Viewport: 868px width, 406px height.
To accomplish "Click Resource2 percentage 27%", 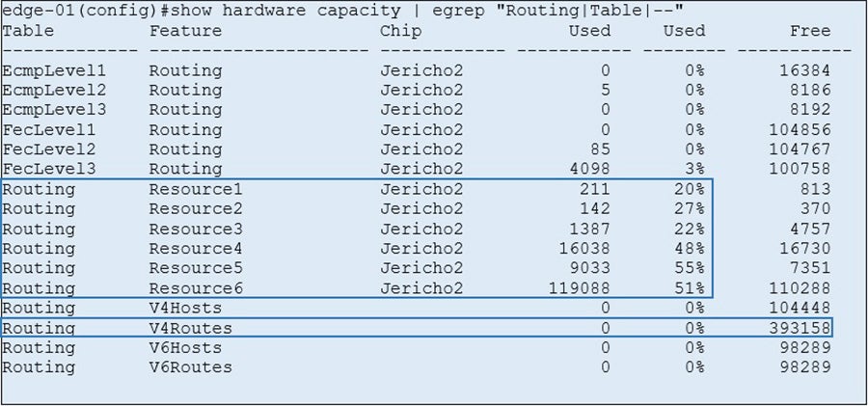I will pyautogui.click(x=689, y=208).
